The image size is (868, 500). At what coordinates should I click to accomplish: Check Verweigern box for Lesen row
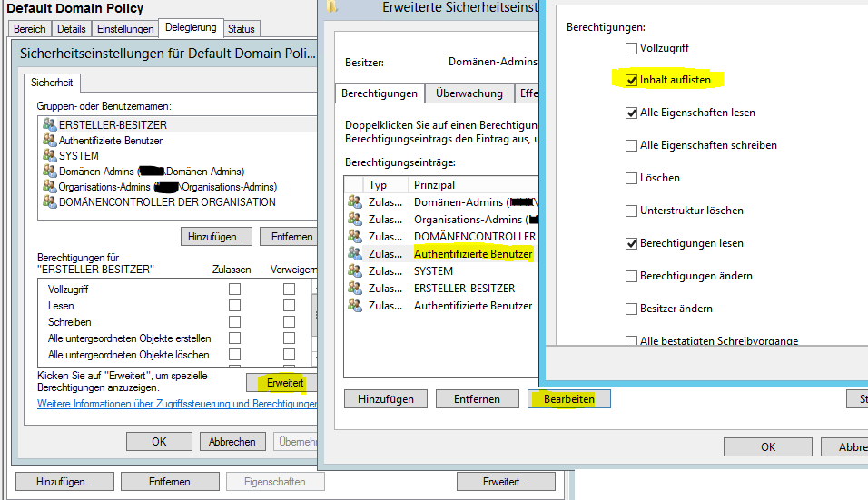point(289,305)
